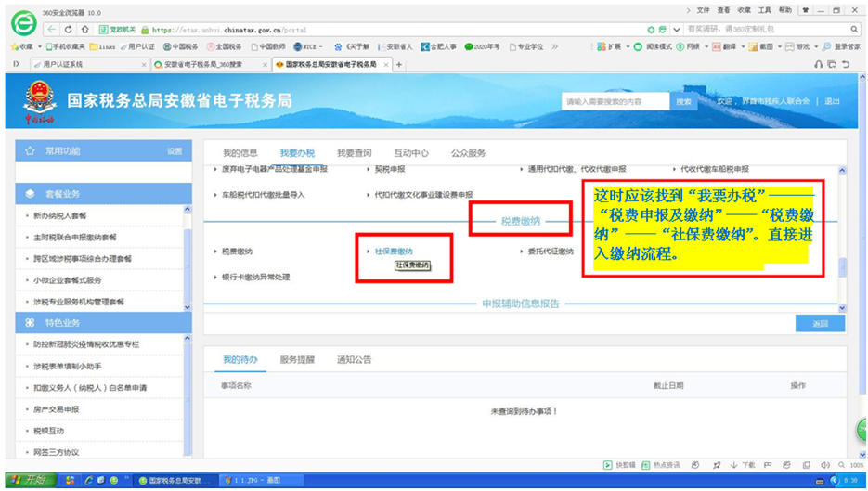Click the 360 browser logo
The image size is (868, 491).
pyautogui.click(x=24, y=24)
